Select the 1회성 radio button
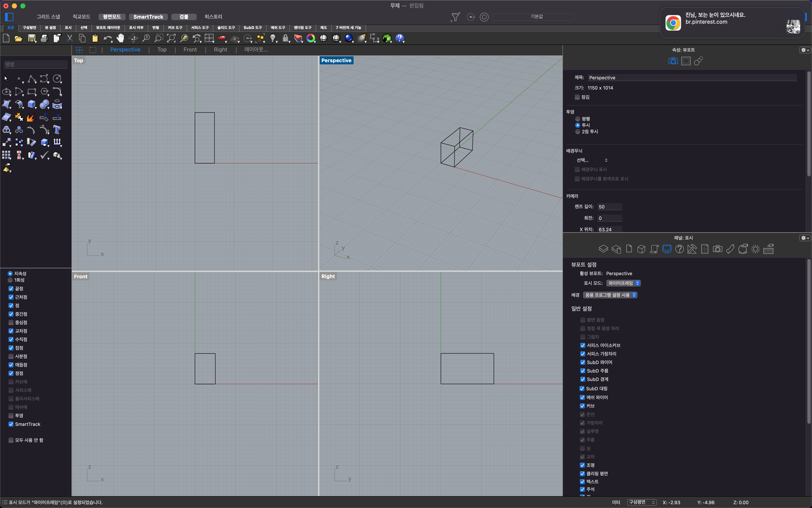This screenshot has width=812, height=508. point(10,280)
